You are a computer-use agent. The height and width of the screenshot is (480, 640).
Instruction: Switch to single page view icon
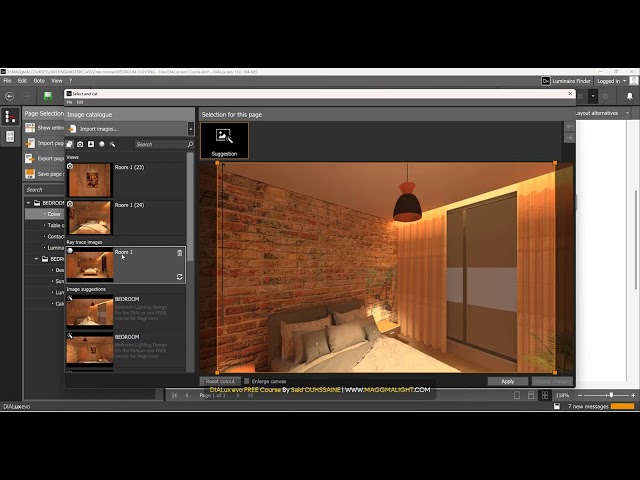pos(517,395)
